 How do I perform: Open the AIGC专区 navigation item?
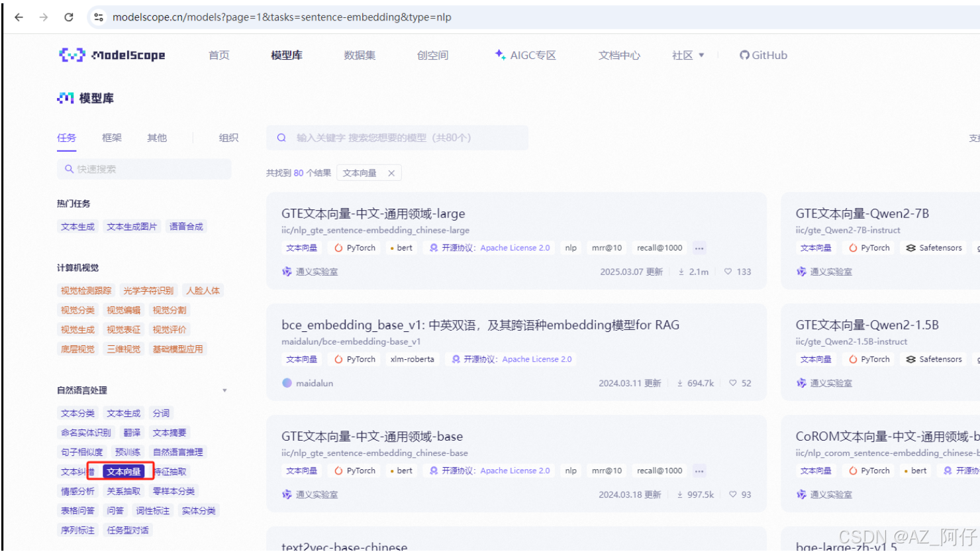[526, 56]
